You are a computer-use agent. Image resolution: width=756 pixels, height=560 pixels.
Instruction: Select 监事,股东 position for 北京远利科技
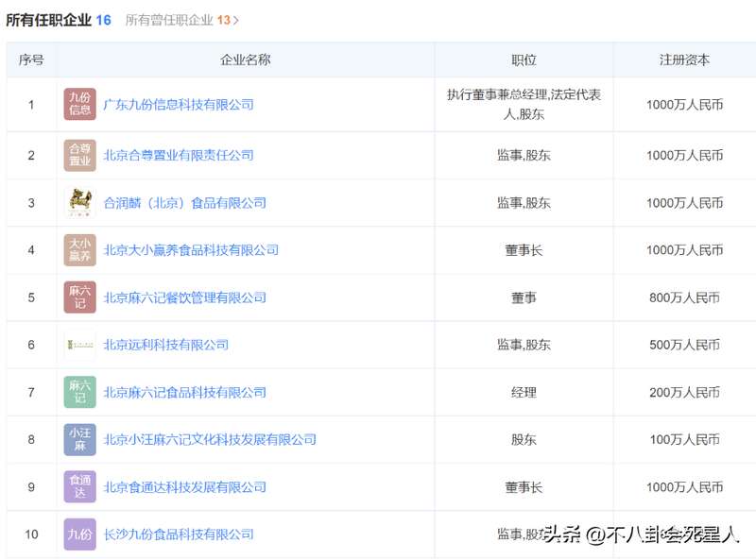click(524, 345)
